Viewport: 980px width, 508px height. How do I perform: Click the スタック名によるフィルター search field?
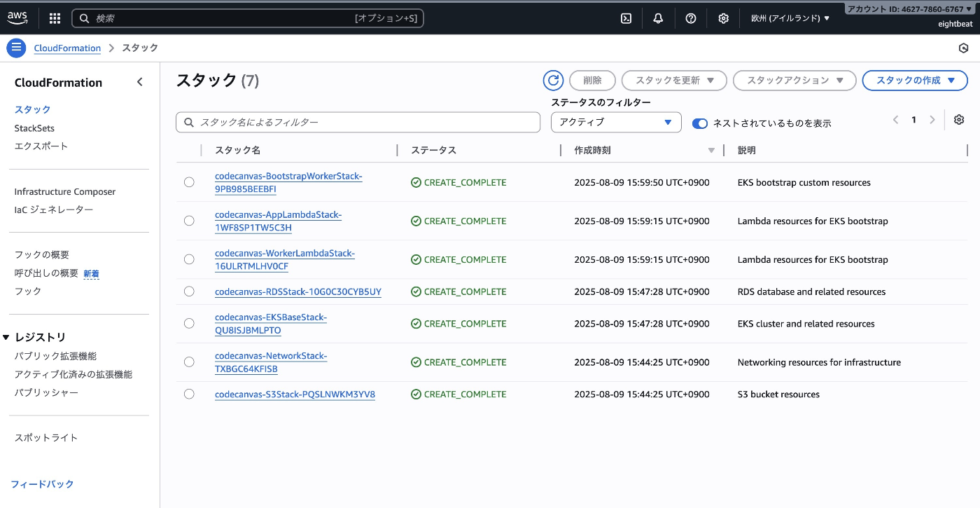point(358,122)
